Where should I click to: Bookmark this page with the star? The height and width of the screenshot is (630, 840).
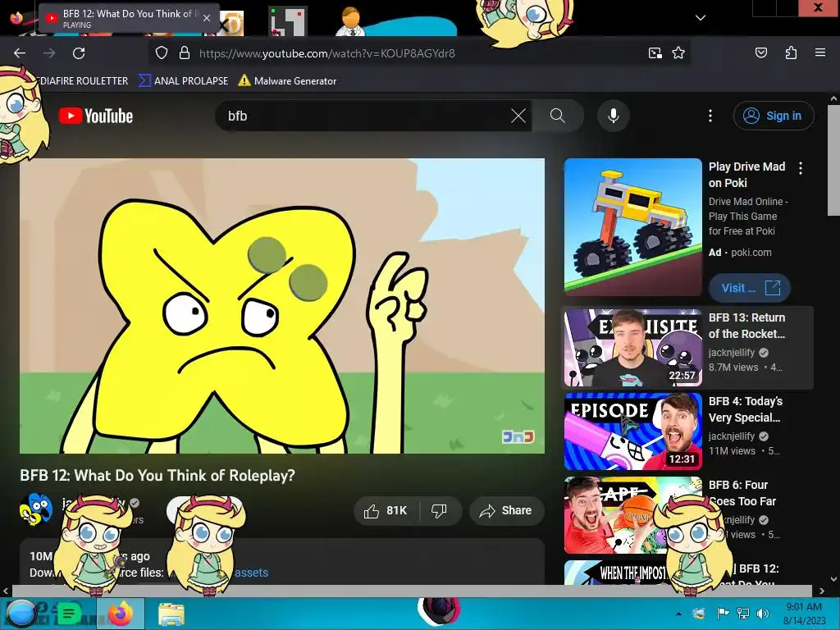coord(678,53)
